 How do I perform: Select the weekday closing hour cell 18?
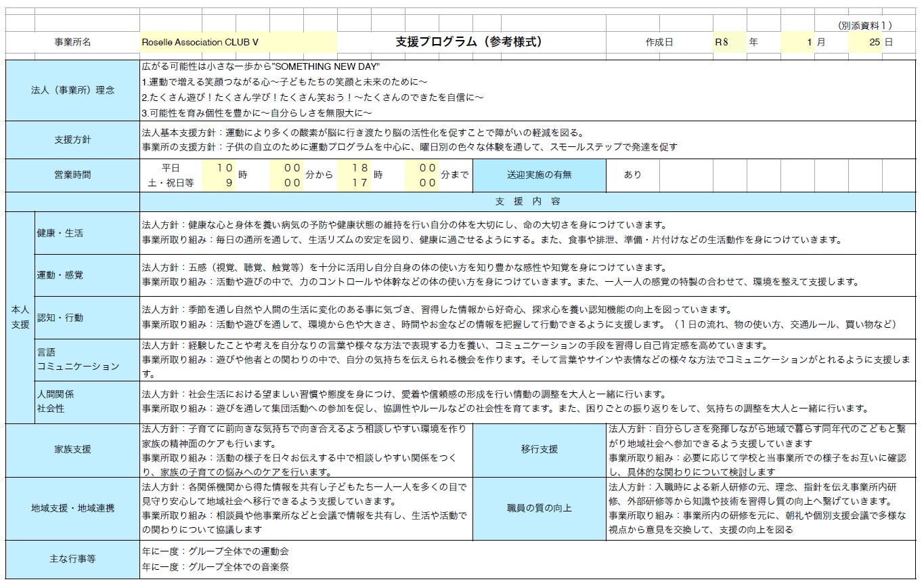357,167
